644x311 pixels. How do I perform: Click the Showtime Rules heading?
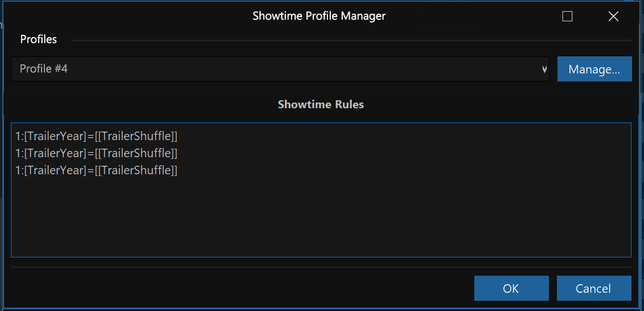(321, 104)
